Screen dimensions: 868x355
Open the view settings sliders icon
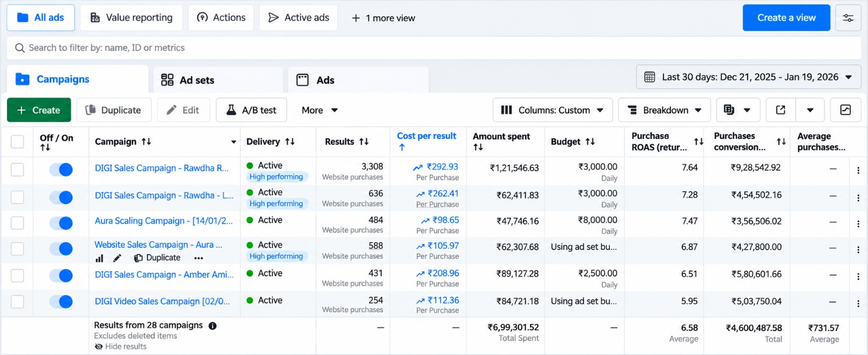pos(848,18)
